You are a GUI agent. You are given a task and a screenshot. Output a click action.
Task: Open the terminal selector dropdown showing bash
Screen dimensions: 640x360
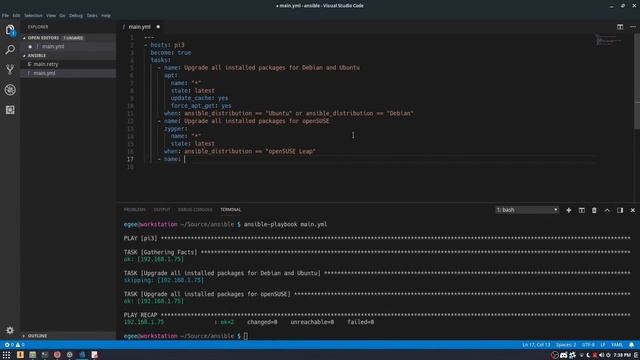(527, 210)
